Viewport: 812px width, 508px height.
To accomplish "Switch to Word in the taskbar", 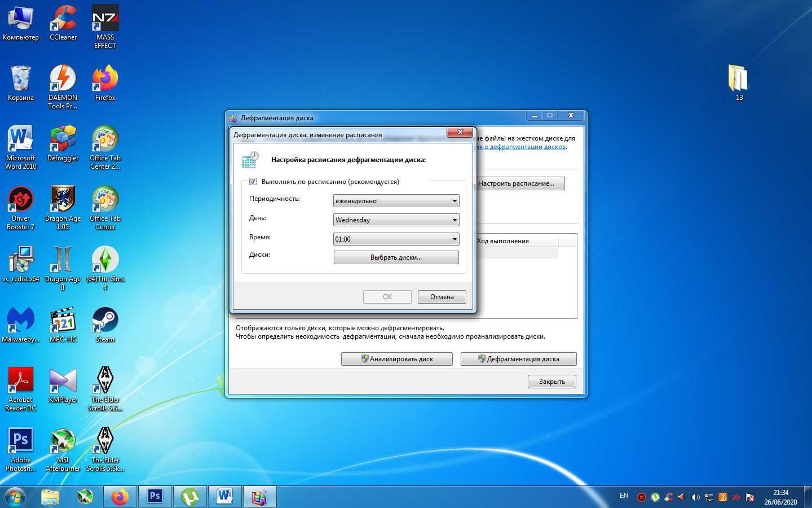I will [x=224, y=497].
